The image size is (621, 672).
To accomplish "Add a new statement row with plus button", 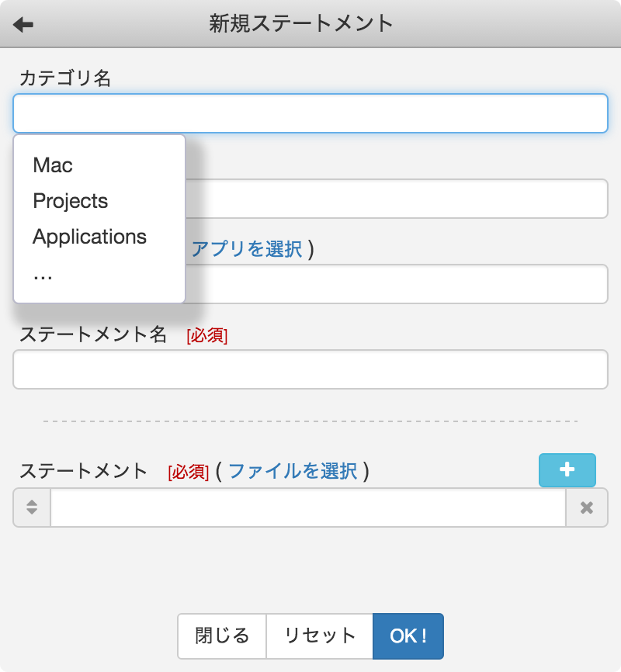I will click(567, 469).
